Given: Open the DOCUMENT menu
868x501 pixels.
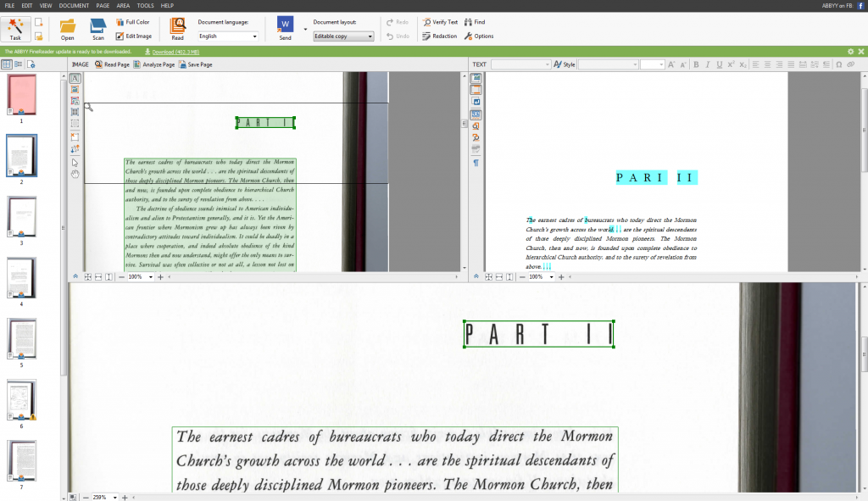Looking at the screenshot, I should pyautogui.click(x=73, y=5).
